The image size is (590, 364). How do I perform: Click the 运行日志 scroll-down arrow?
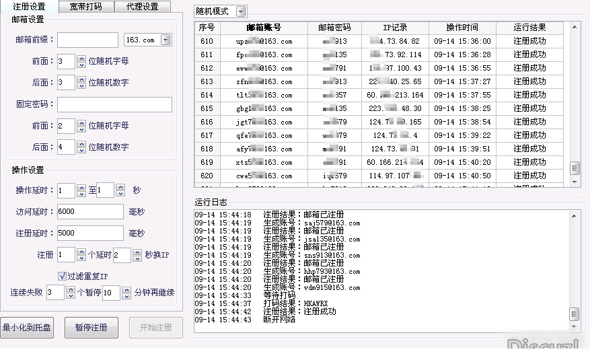click(x=574, y=327)
